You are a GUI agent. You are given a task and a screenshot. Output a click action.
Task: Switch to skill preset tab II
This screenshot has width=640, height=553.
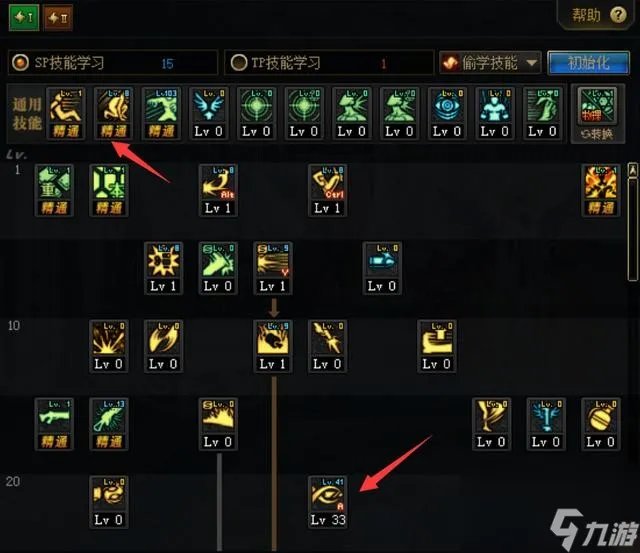pyautogui.click(x=58, y=18)
